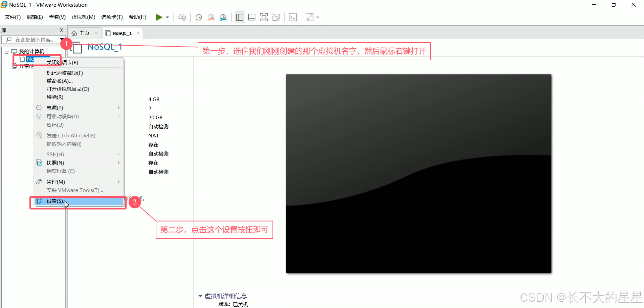Minimize the VMware Workstation window
The image size is (644, 308).
(x=594, y=5)
